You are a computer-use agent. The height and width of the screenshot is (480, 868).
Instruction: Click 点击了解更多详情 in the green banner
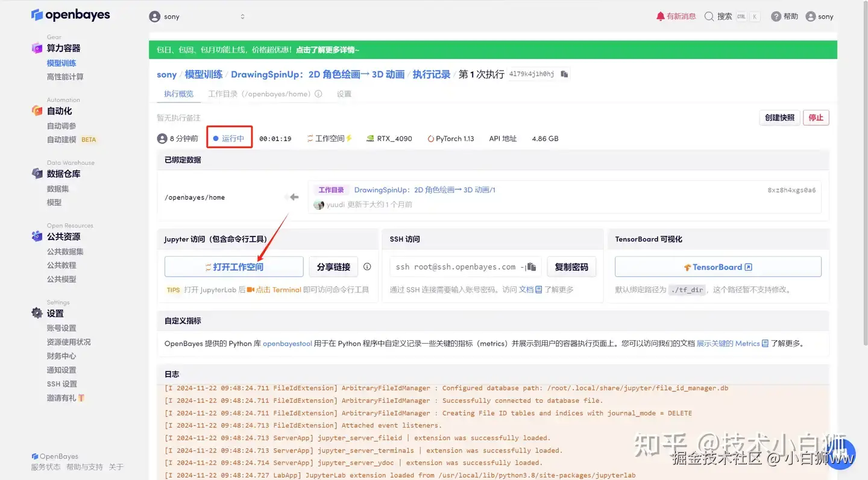point(327,50)
